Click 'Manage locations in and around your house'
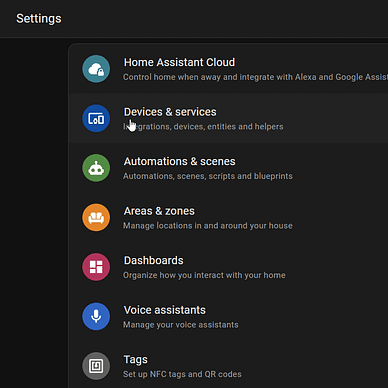The width and height of the screenshot is (388, 388). point(208,226)
